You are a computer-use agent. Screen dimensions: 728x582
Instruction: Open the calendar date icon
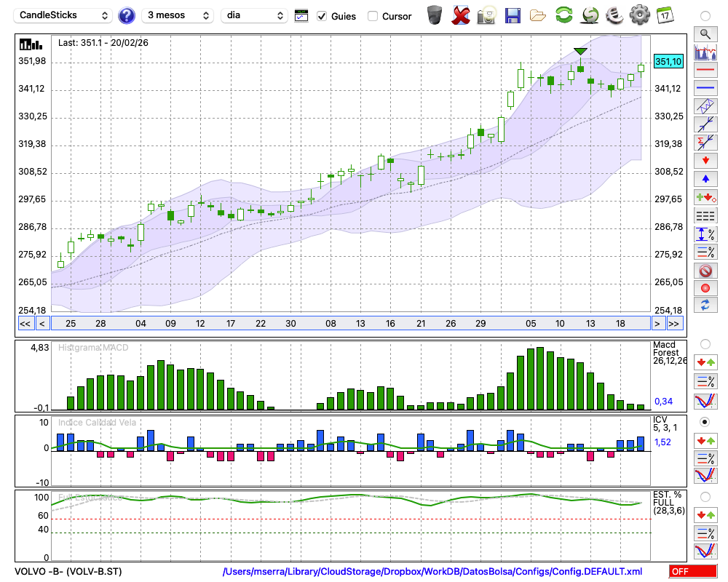(x=664, y=15)
